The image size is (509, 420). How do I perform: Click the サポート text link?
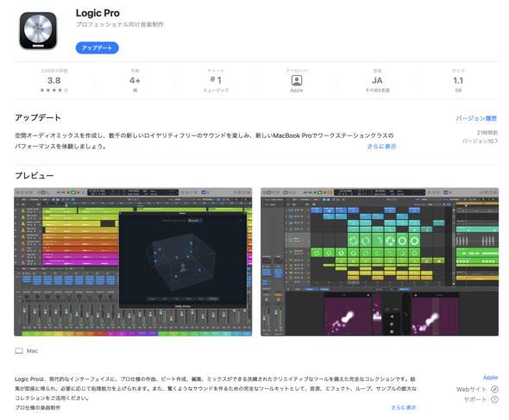[474, 399]
